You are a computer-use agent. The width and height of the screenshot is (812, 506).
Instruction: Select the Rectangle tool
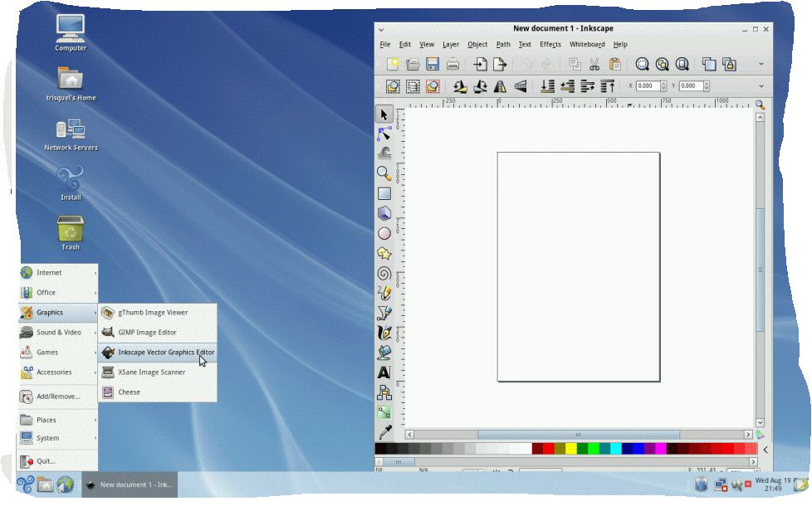pos(384,193)
